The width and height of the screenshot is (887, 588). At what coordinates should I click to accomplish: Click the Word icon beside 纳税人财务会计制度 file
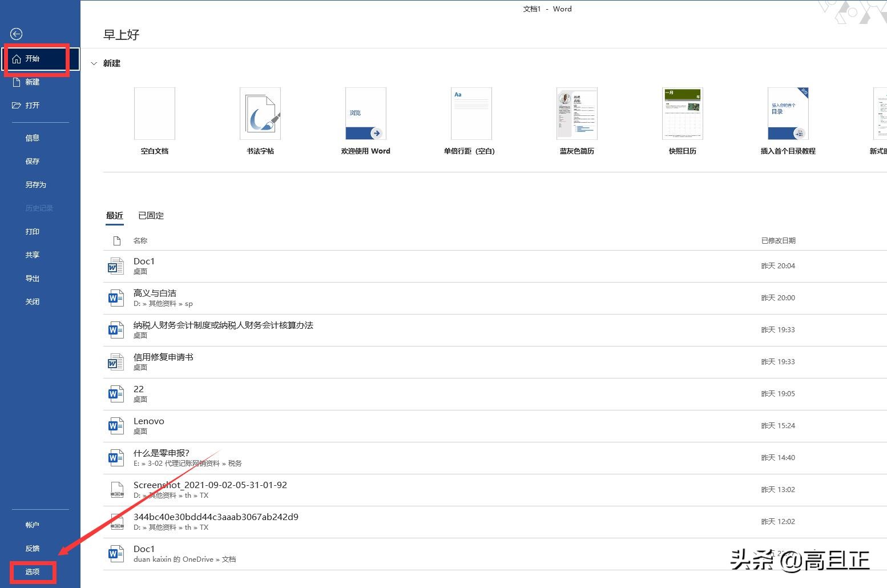pos(116,330)
